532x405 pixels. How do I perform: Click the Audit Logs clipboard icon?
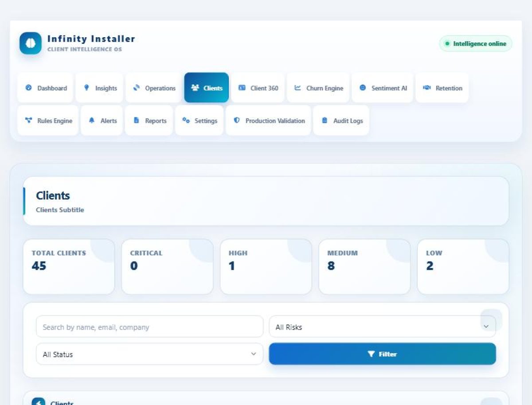(325, 120)
